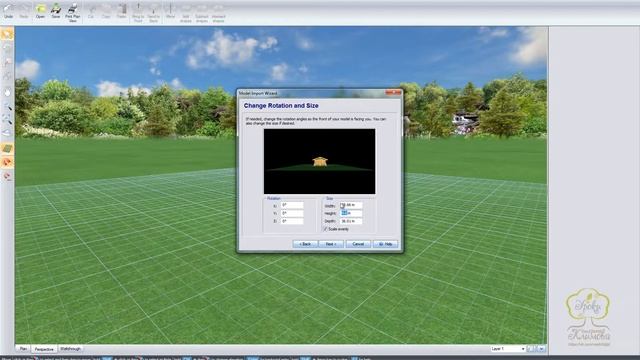Click the Next button in wizard
The width and height of the screenshot is (640, 360).
click(x=331, y=244)
